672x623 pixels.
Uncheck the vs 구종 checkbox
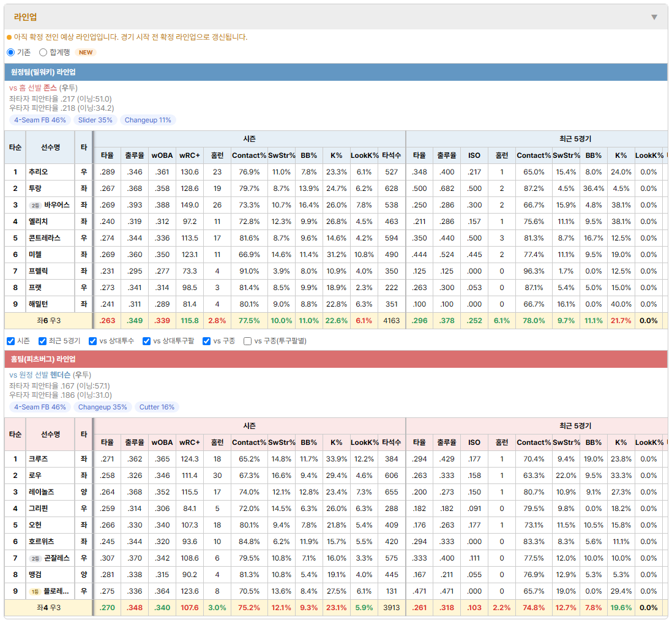coord(207,341)
